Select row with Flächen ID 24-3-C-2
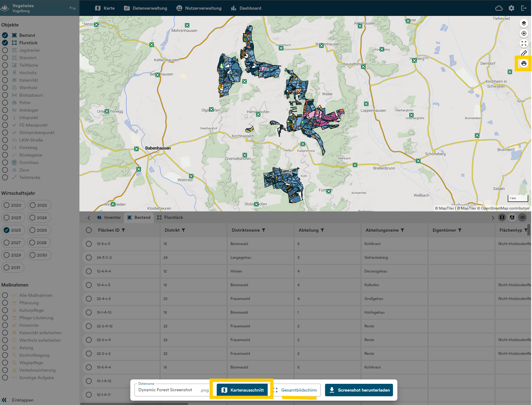The height and width of the screenshot is (405, 532). click(89, 258)
